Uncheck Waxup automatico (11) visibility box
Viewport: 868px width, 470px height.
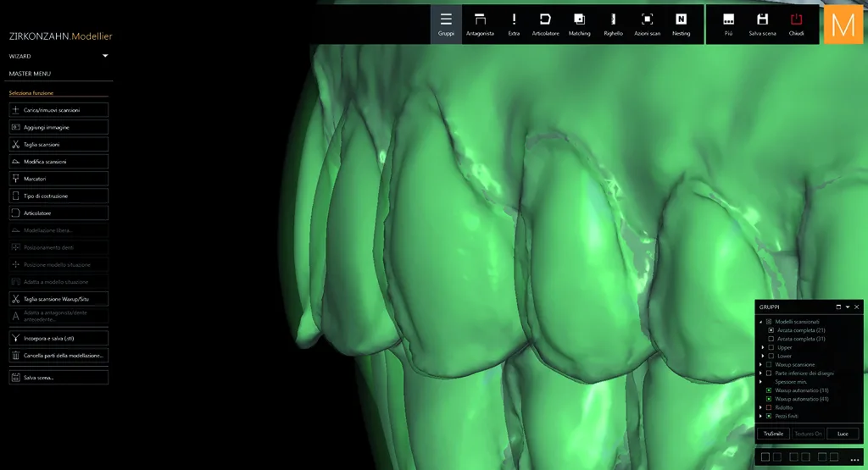(x=768, y=390)
